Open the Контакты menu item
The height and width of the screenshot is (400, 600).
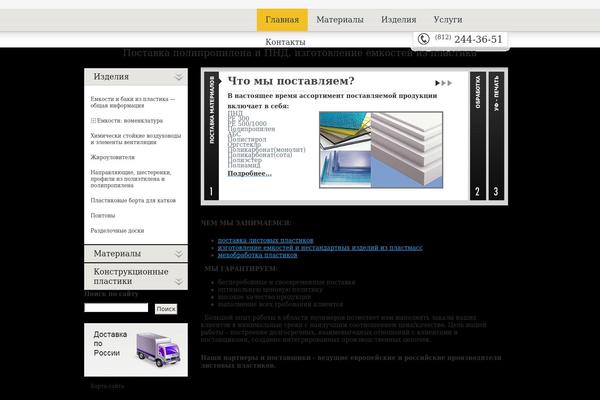coord(285,42)
